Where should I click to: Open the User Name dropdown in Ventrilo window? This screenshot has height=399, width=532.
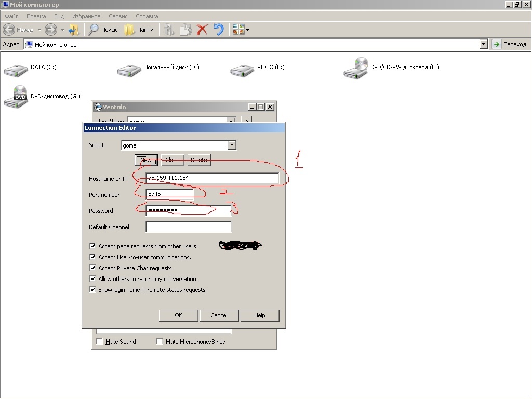231,120
